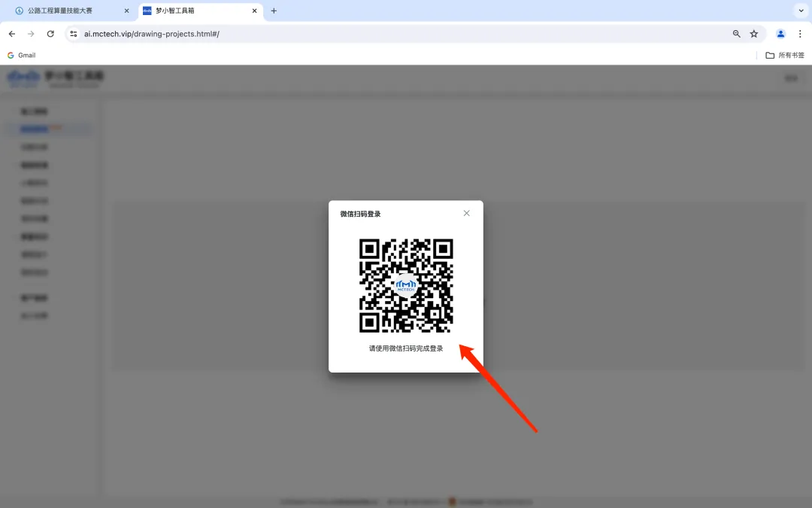Click the zoom magnifier icon in address bar
The width and height of the screenshot is (812, 508).
[x=737, y=34]
